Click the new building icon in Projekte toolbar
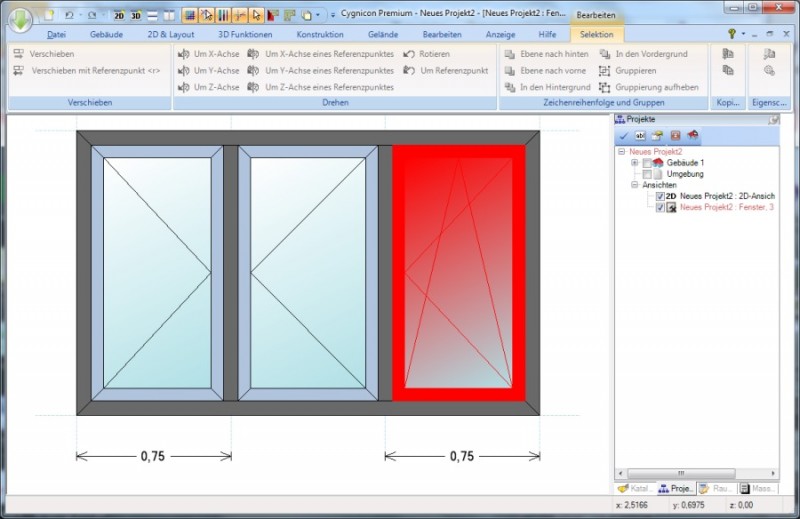Image resolution: width=800 pixels, height=519 pixels. (x=693, y=136)
